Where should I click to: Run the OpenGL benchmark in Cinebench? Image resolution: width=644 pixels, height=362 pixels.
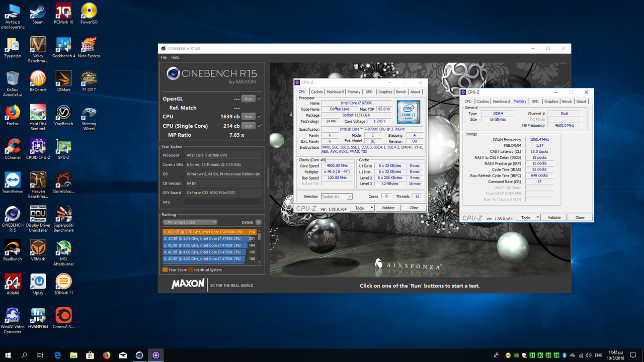(x=249, y=99)
